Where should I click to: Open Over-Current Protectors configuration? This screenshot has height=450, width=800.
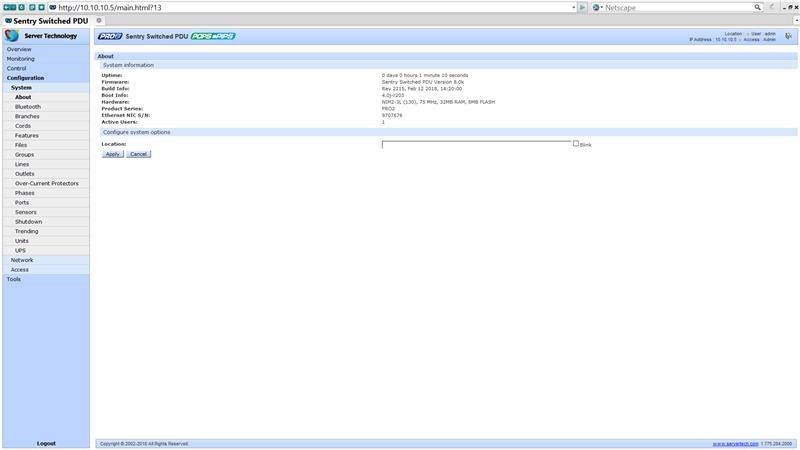point(47,183)
